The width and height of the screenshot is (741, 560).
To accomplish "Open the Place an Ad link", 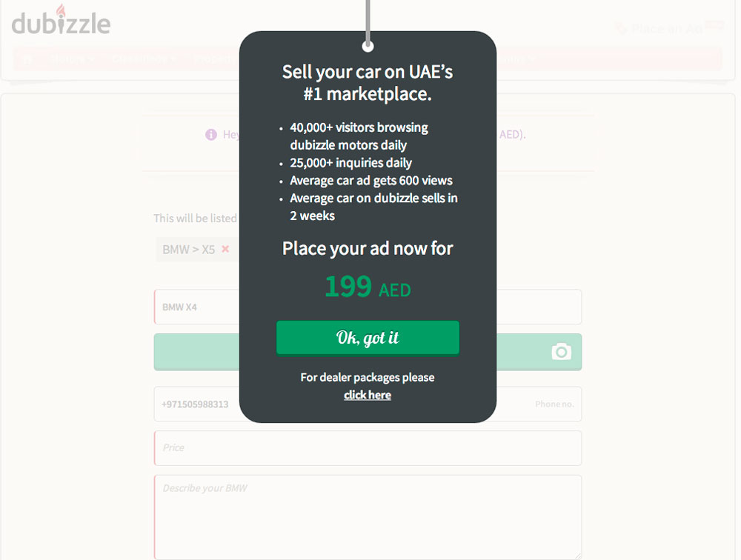I will pos(667,29).
